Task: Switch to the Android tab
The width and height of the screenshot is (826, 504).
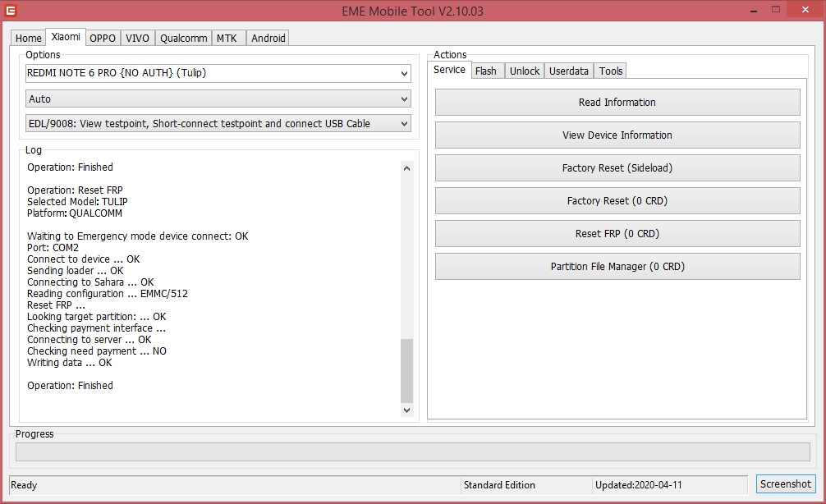Action: (268, 38)
